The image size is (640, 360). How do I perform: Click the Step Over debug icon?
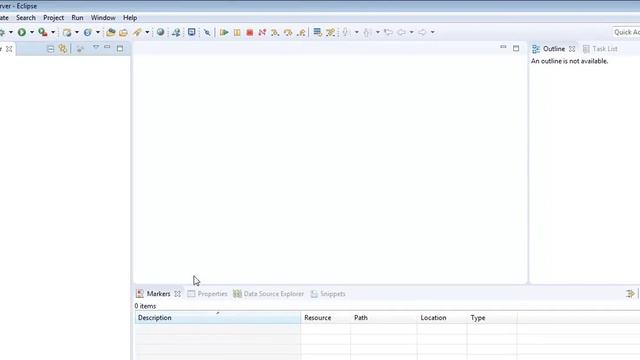click(x=288, y=32)
